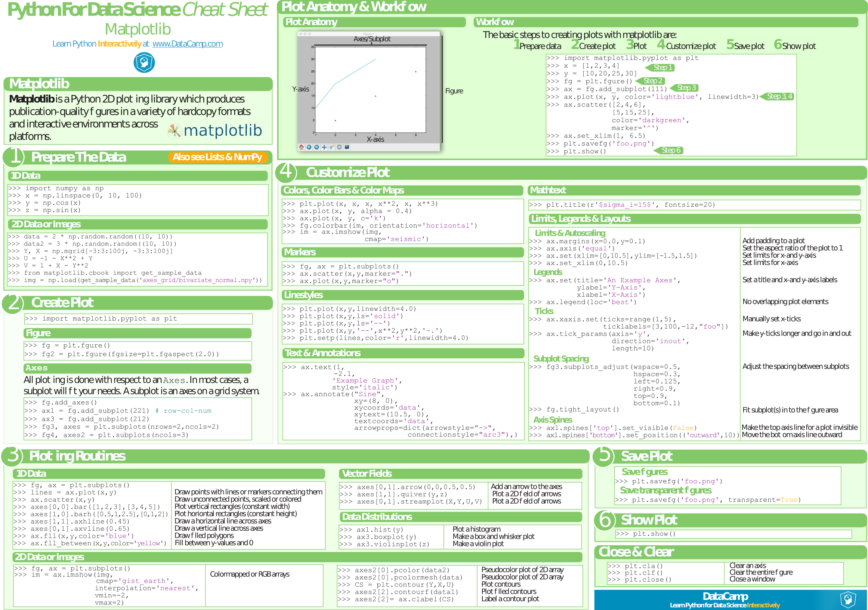868x610 pixels.
Task: Click the 'x = np.linspace(0, 10, 100)' line
Action: tap(75, 195)
